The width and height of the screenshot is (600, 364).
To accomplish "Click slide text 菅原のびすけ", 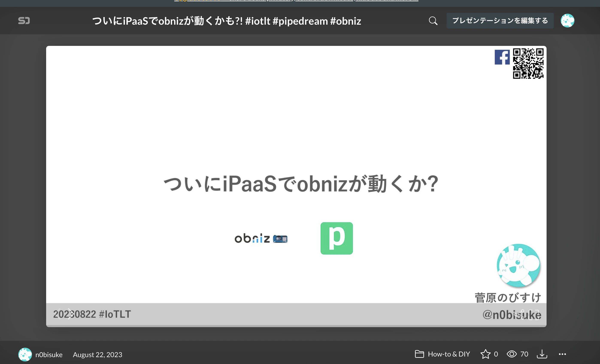I will (508, 298).
